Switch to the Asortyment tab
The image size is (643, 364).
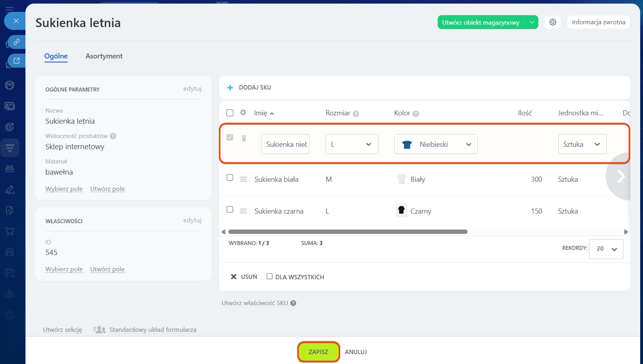tap(104, 56)
